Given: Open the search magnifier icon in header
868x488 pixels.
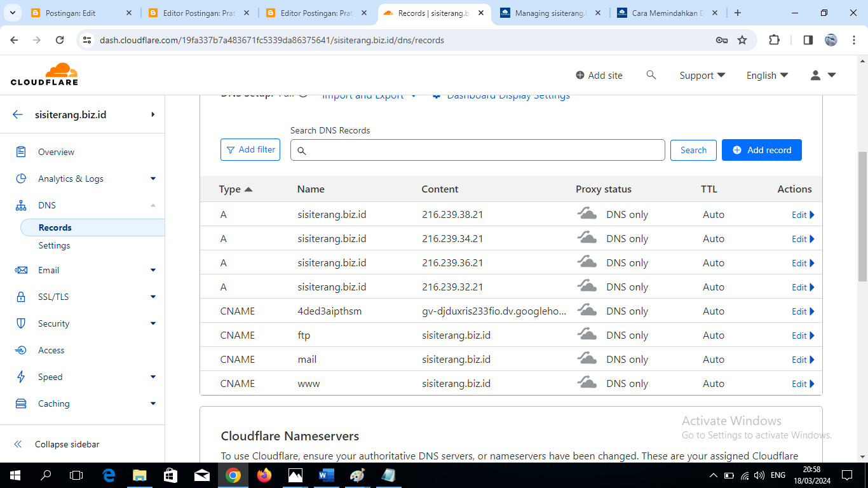Looking at the screenshot, I should 651,75.
